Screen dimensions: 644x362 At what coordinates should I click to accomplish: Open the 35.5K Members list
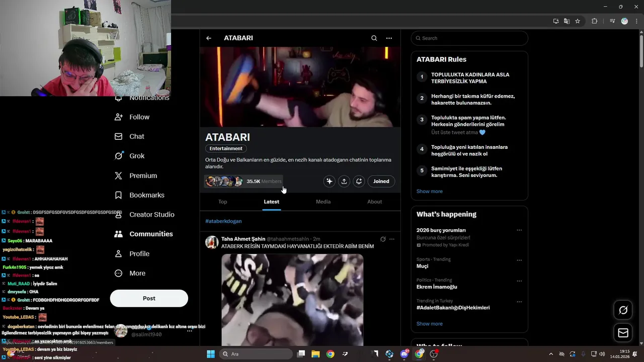coord(244,181)
